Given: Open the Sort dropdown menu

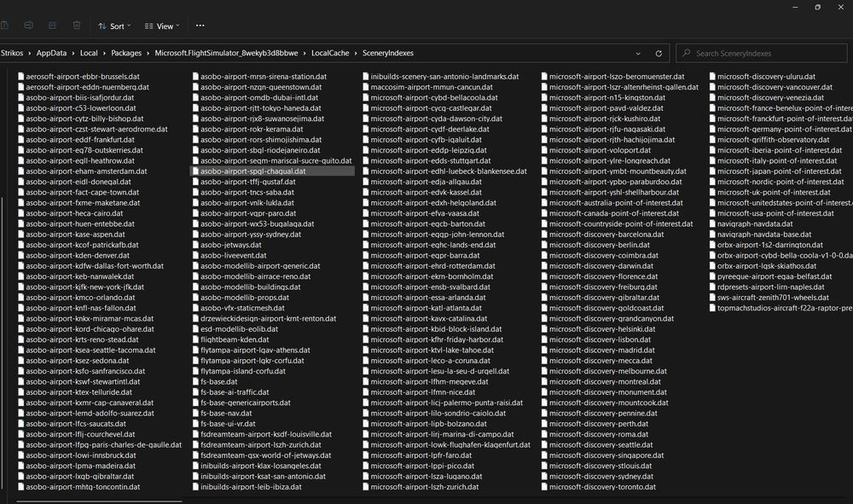Looking at the screenshot, I should (112, 26).
